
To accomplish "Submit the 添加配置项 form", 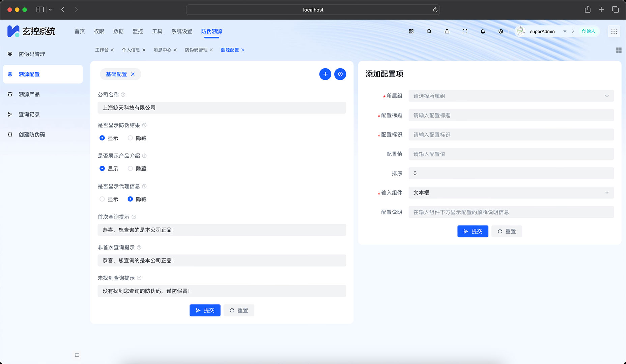I will click(473, 231).
